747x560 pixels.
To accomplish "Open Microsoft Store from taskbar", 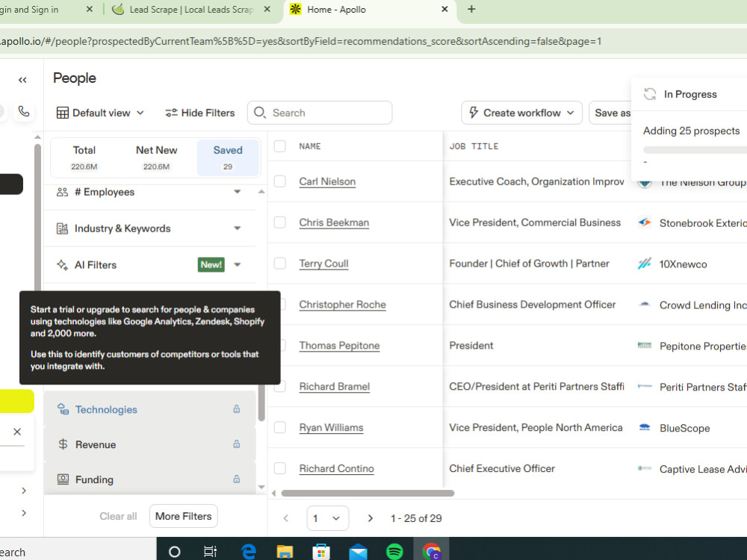I will pyautogui.click(x=321, y=552).
